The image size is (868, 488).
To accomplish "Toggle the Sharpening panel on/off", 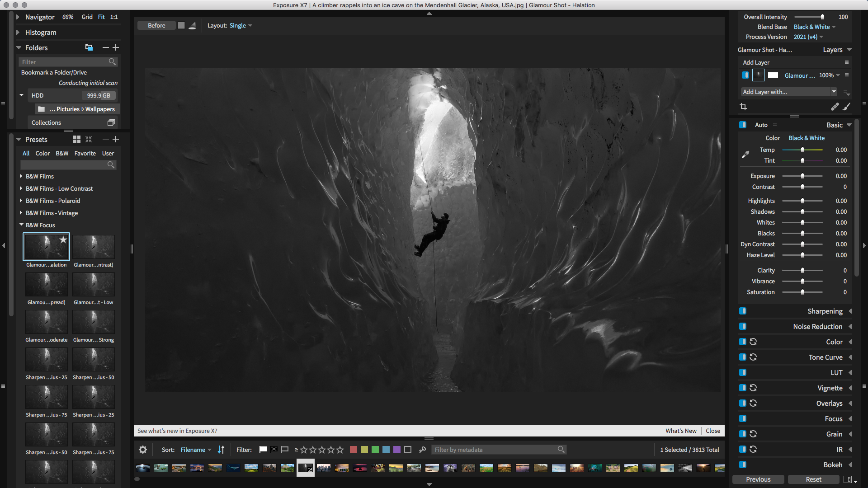I will coord(743,311).
